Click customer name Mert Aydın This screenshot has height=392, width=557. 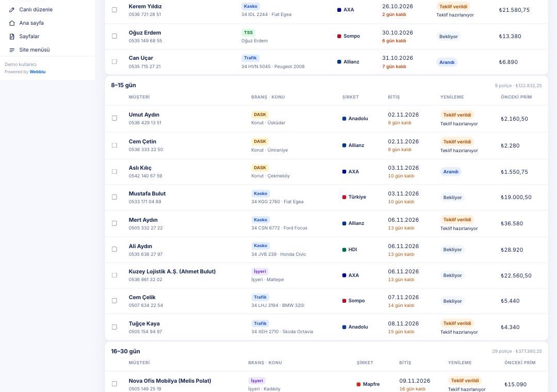(x=143, y=220)
